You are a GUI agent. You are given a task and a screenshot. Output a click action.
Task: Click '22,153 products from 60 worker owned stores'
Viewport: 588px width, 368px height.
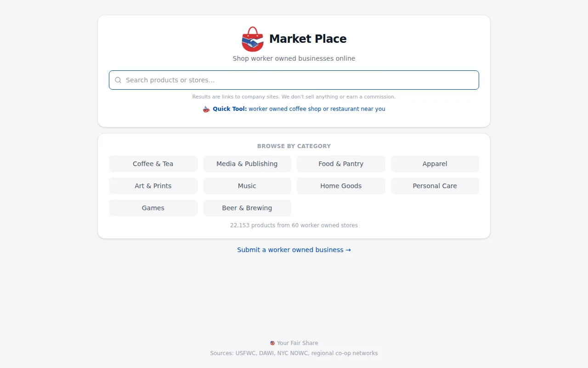coord(294,225)
